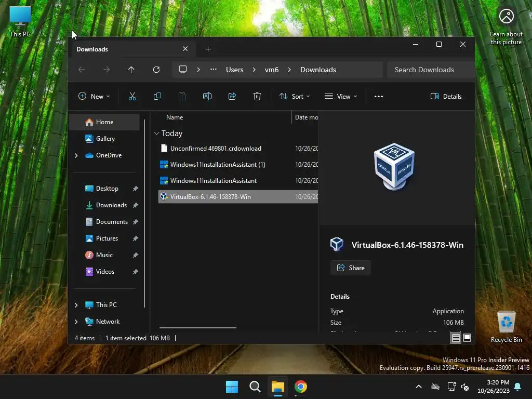Image resolution: width=532 pixels, height=399 pixels.
Task: Show hidden system tray icons
Action: (419, 387)
